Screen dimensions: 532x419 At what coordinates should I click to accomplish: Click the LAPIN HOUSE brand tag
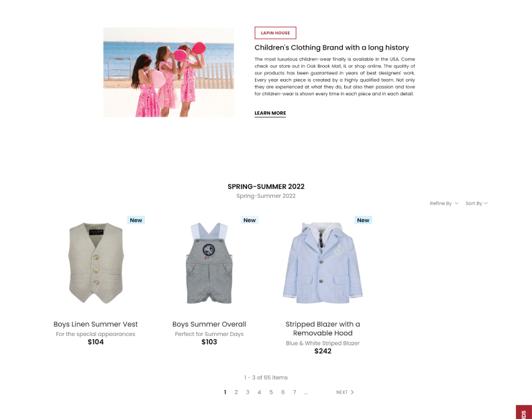[275, 33]
